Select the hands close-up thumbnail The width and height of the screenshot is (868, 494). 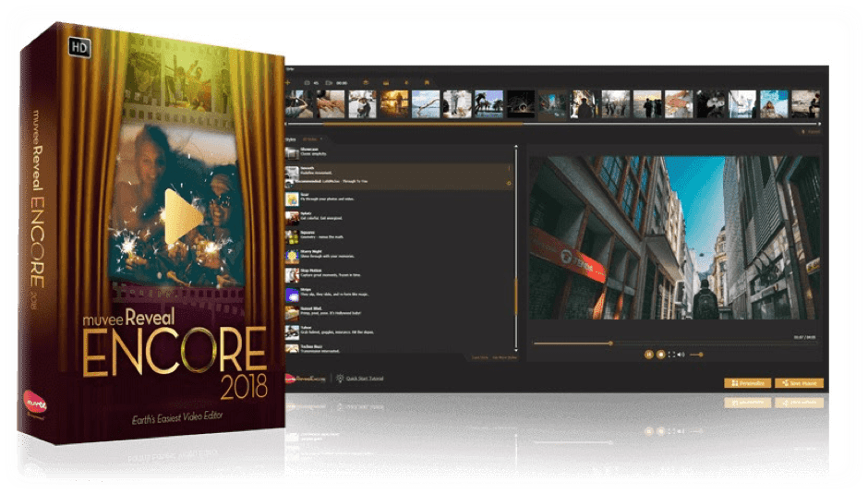(x=331, y=104)
